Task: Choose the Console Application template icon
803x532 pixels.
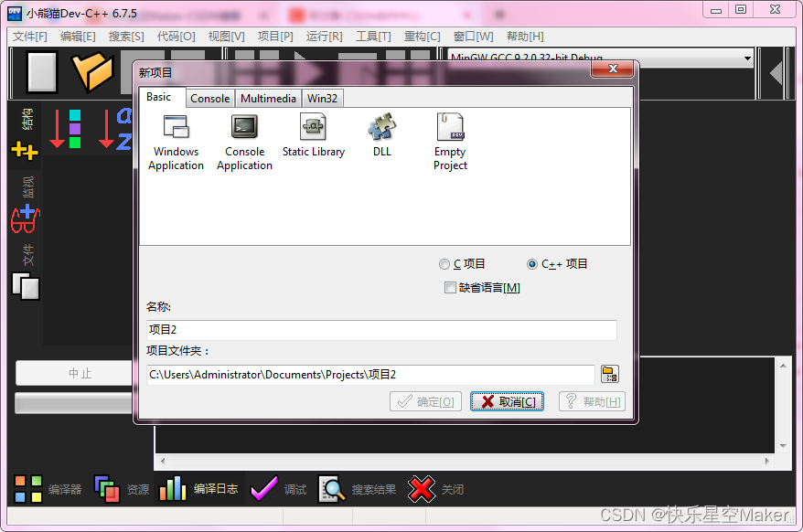Action: 244,126
